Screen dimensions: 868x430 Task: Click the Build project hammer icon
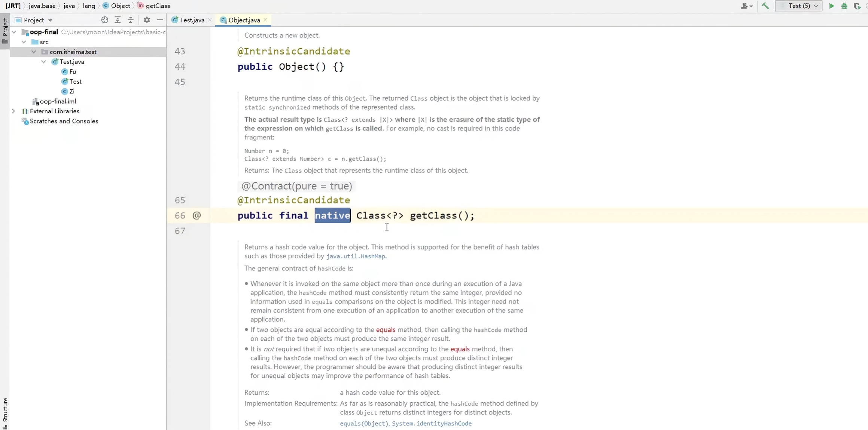point(765,6)
